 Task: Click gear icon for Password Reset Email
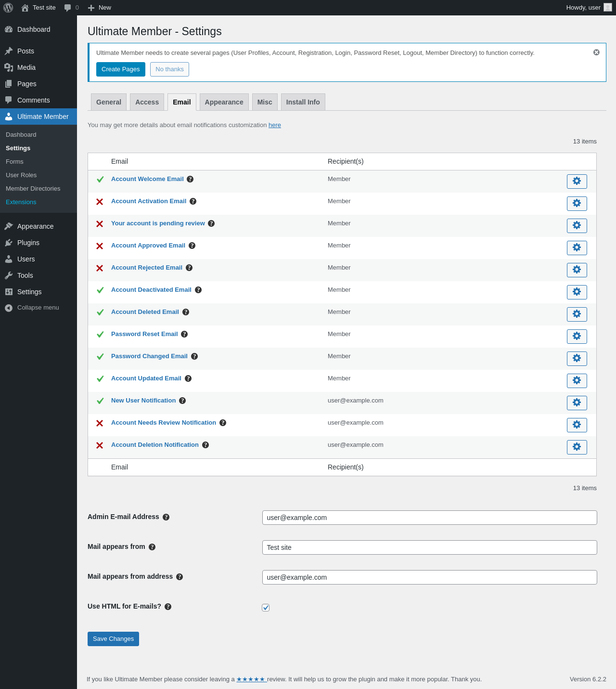[x=577, y=336]
